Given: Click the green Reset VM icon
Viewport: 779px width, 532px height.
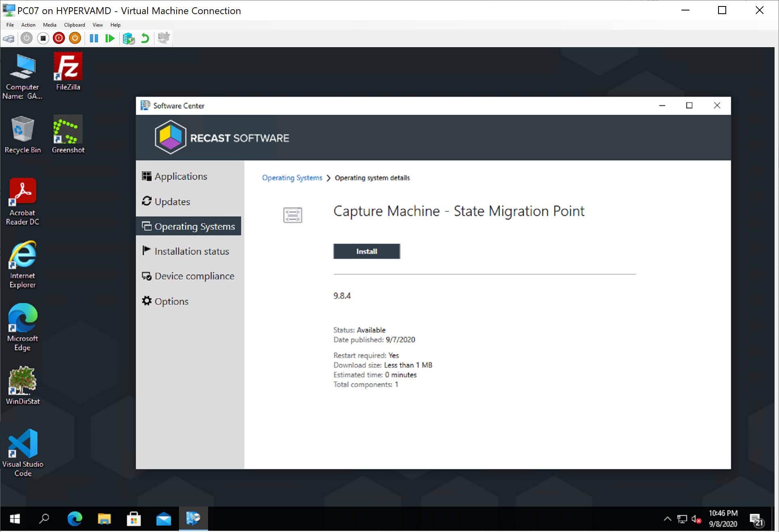Looking at the screenshot, I should (x=110, y=38).
